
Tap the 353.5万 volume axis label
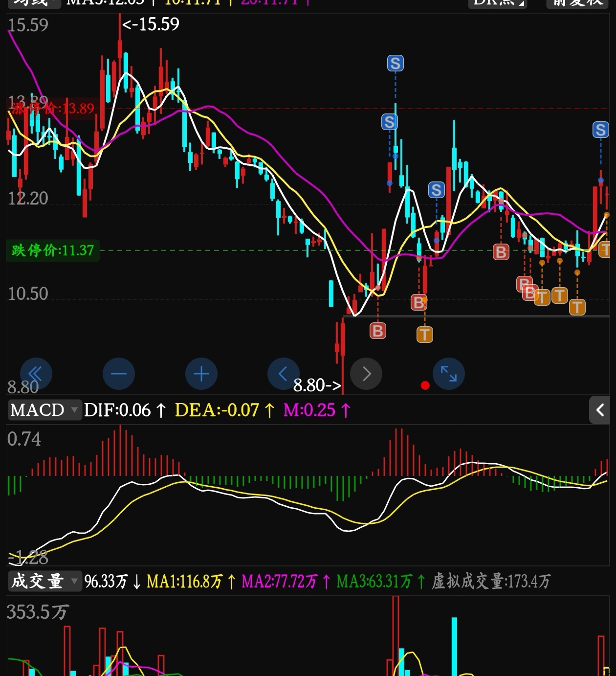point(38,612)
